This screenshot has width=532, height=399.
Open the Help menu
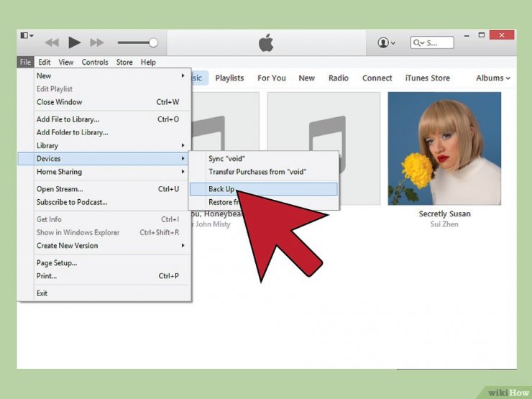coord(148,62)
